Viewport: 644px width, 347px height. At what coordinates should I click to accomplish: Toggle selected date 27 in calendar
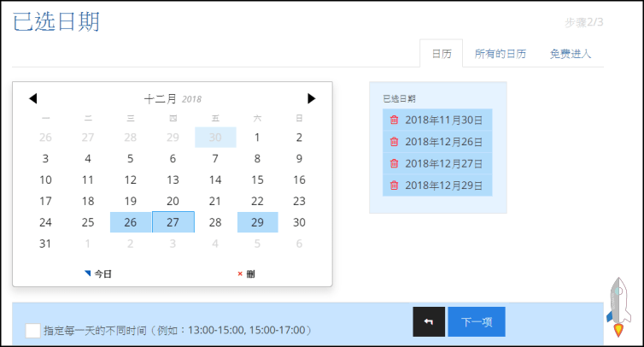(173, 222)
